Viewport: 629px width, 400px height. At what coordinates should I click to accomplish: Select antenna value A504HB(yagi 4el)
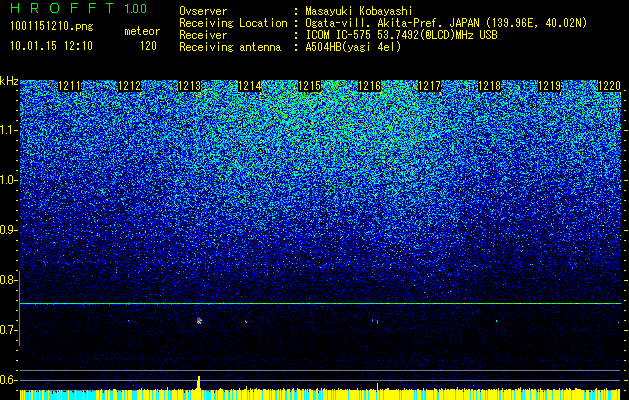point(353,47)
